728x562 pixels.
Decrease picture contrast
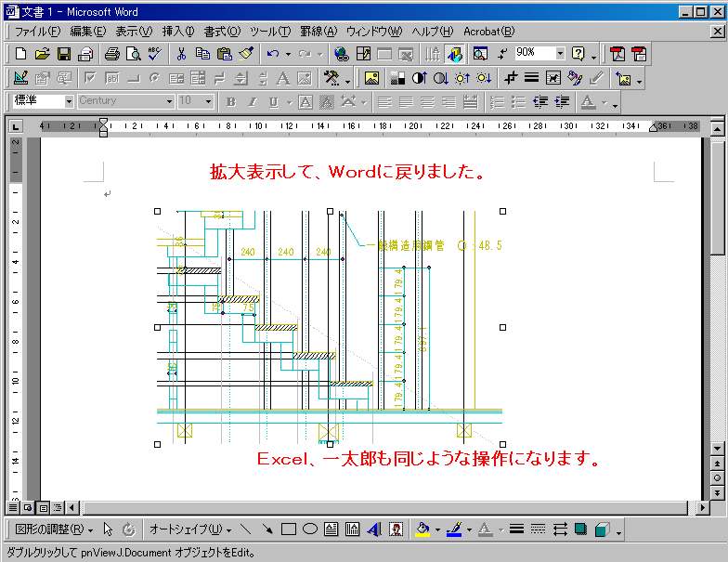[440, 78]
